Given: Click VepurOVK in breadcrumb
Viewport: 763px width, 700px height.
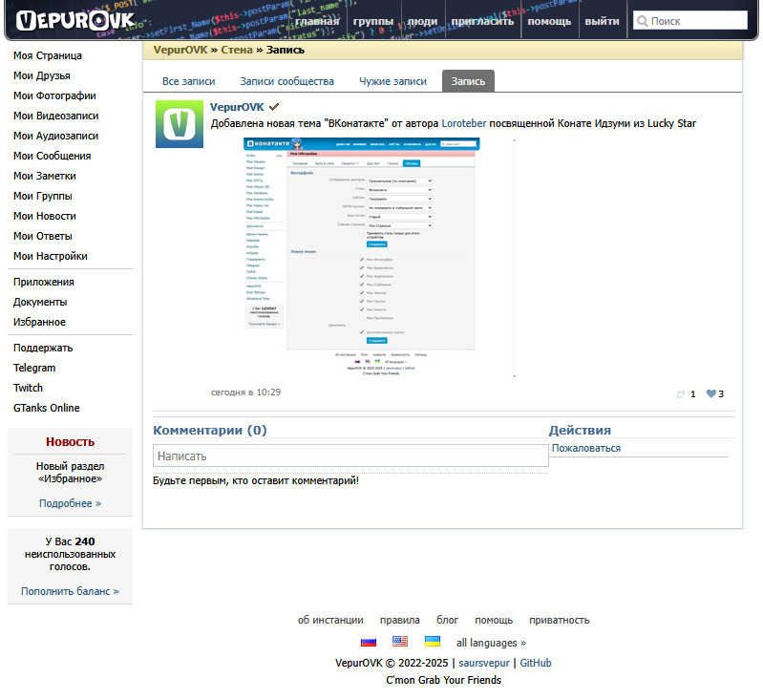Looking at the screenshot, I should (x=180, y=50).
